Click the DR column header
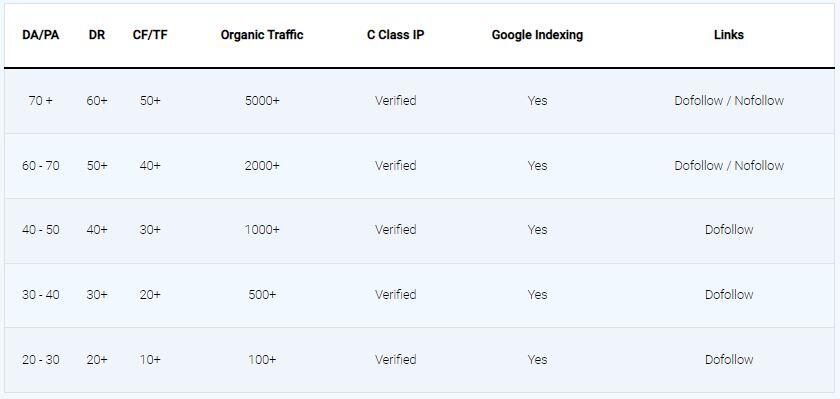The width and height of the screenshot is (840, 399). pos(97,35)
